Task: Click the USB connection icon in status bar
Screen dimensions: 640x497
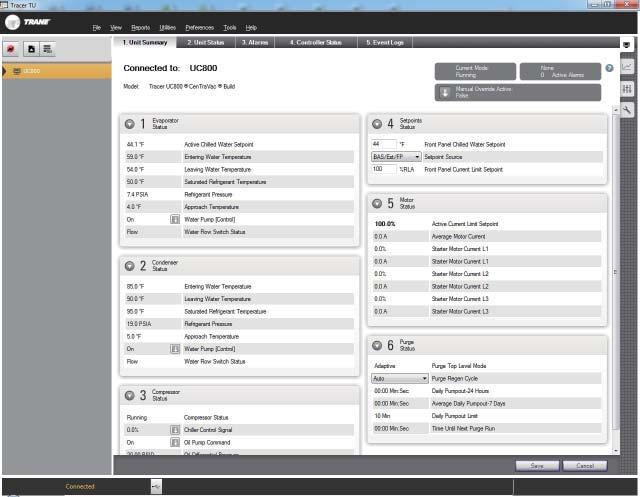Action: coord(156,486)
